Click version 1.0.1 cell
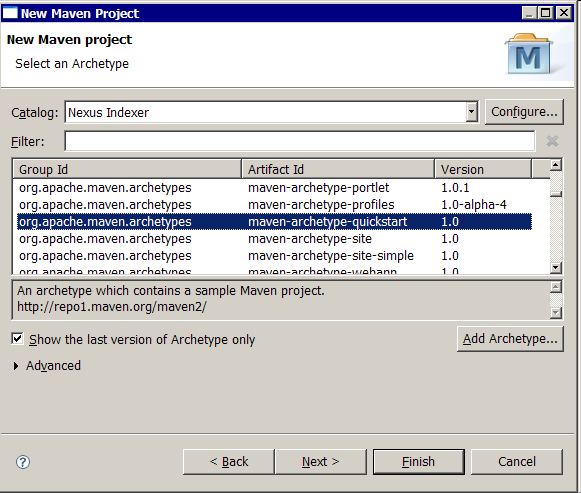This screenshot has width=581, height=493. pyautogui.click(x=455, y=187)
